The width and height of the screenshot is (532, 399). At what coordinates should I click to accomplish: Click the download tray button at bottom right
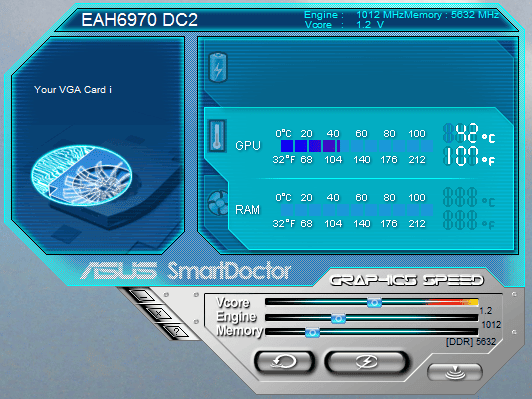[455, 372]
